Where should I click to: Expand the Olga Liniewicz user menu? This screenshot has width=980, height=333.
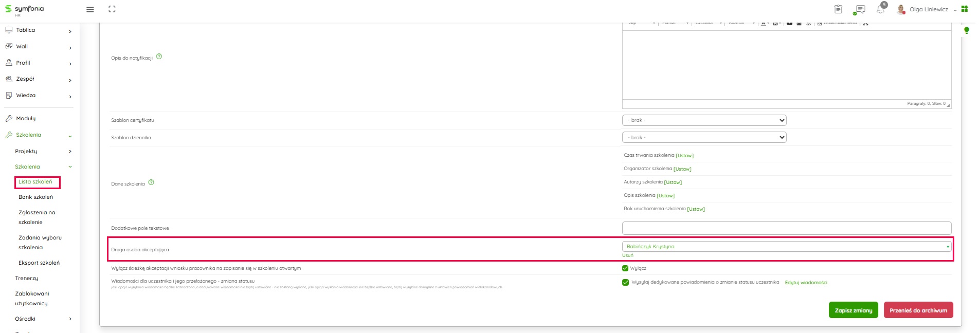pos(928,9)
